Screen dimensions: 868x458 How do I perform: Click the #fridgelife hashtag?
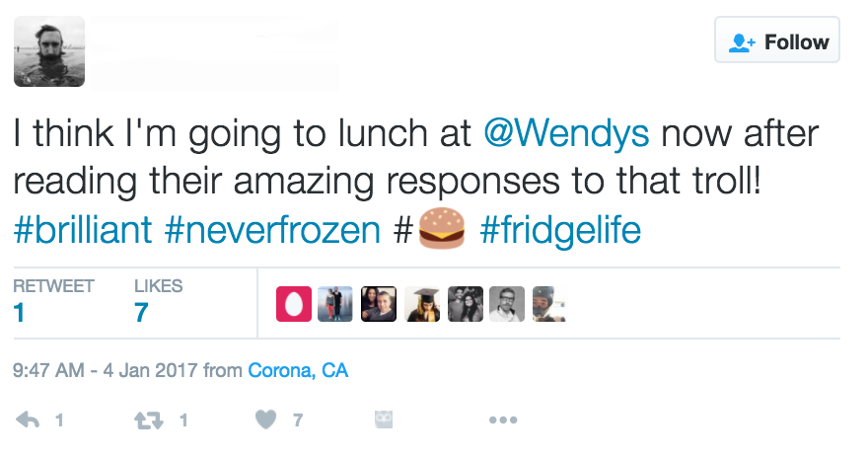click(560, 230)
